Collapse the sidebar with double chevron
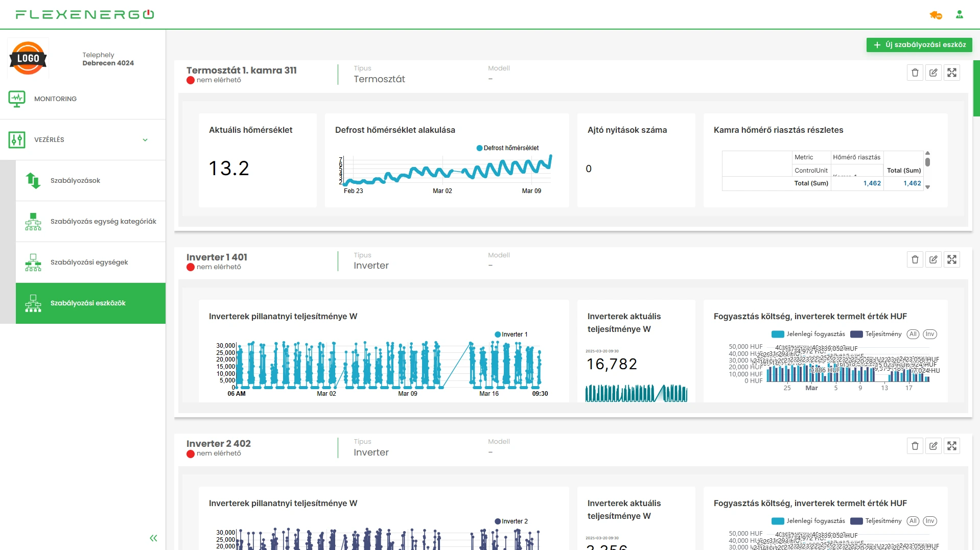 [x=153, y=538]
